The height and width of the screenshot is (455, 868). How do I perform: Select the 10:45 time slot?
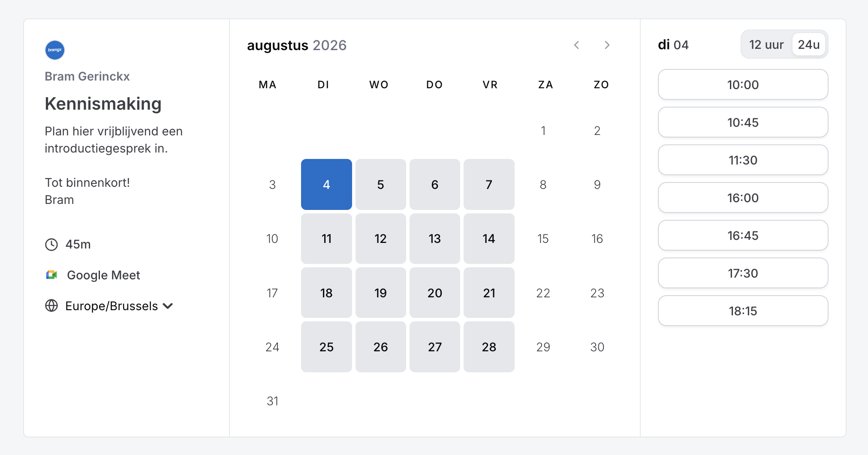tap(743, 122)
